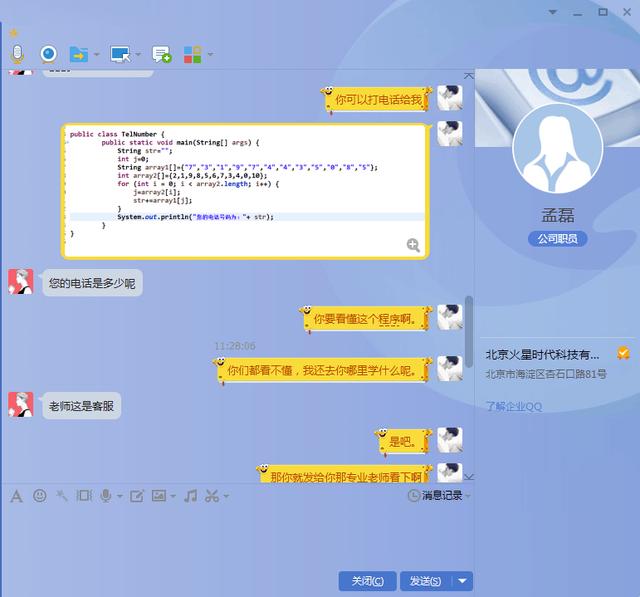Click the scroll up arrow in chat

click(x=469, y=75)
